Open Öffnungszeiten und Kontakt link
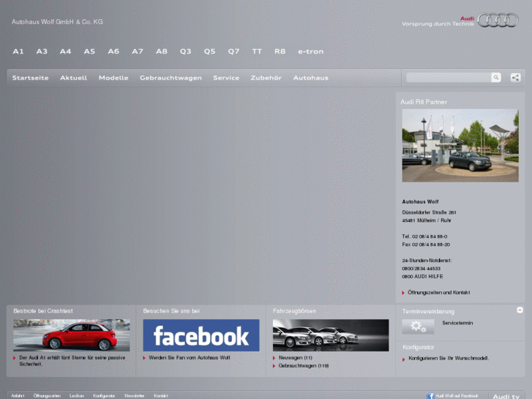This screenshot has width=532, height=399. [438, 292]
